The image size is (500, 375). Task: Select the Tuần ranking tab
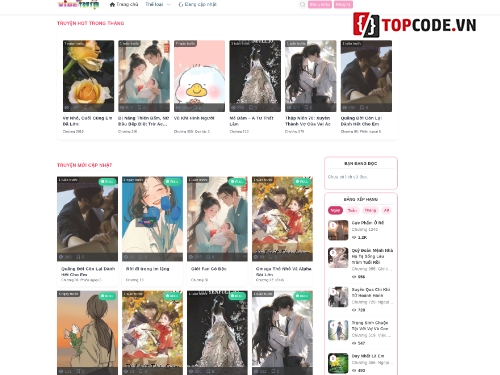click(x=352, y=210)
